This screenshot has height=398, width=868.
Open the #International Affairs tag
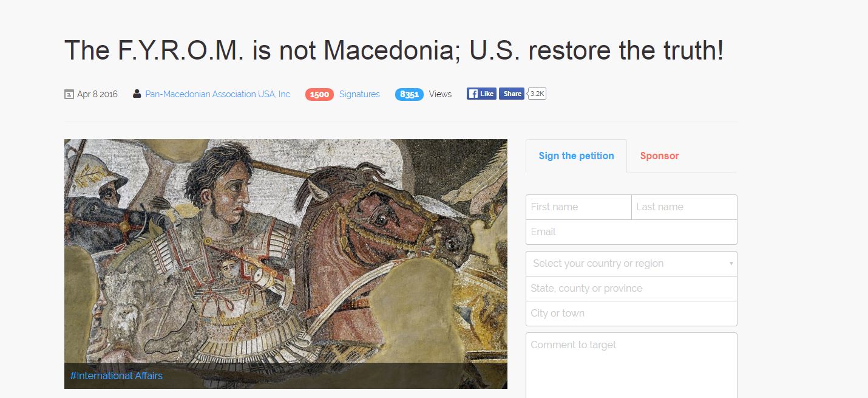(x=116, y=376)
